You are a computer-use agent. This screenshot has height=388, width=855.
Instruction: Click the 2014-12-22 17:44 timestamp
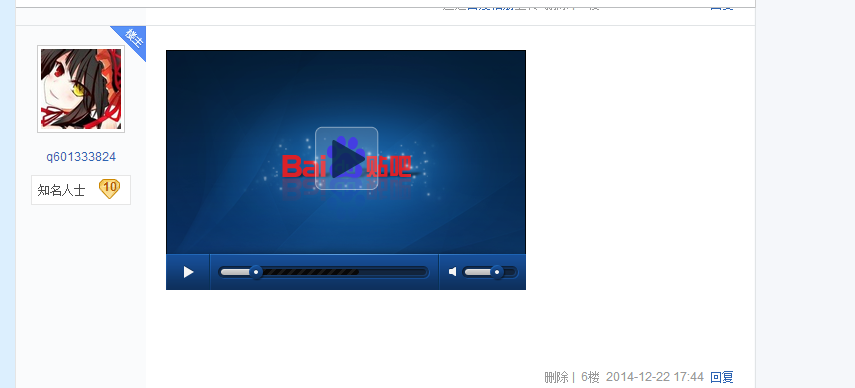pos(655,377)
